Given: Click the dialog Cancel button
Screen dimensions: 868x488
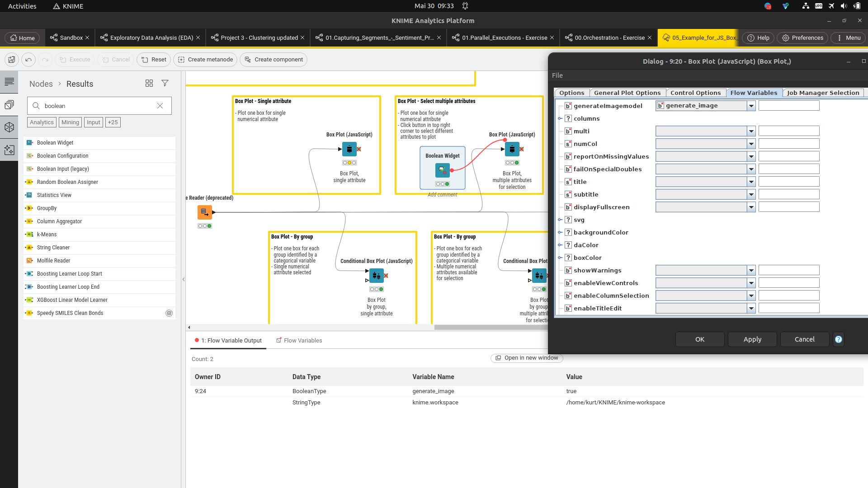Looking at the screenshot, I should point(805,339).
